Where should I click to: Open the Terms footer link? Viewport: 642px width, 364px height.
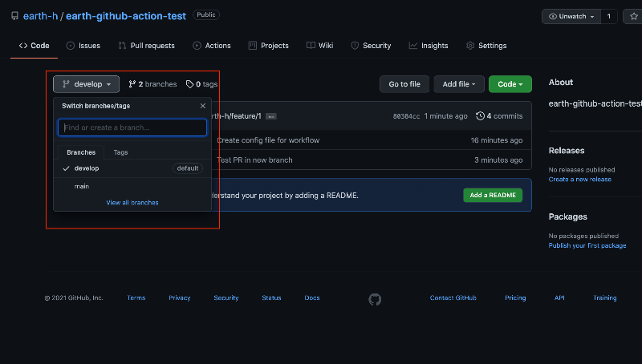136,297
